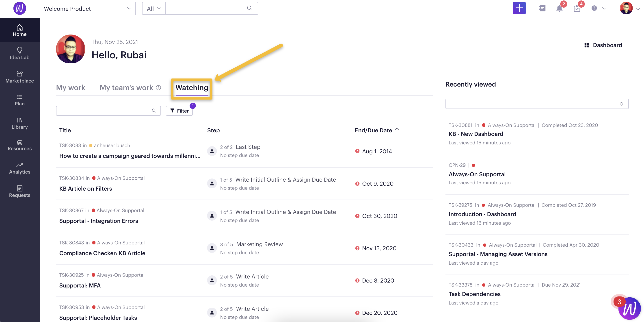Open the Dashboard view button
This screenshot has height=322, width=644.
click(x=603, y=45)
